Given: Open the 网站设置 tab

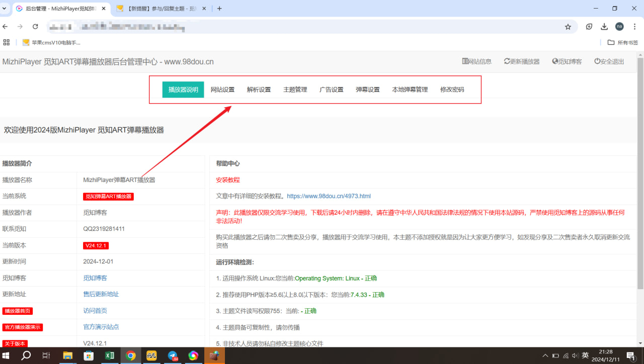Looking at the screenshot, I should click(x=222, y=89).
